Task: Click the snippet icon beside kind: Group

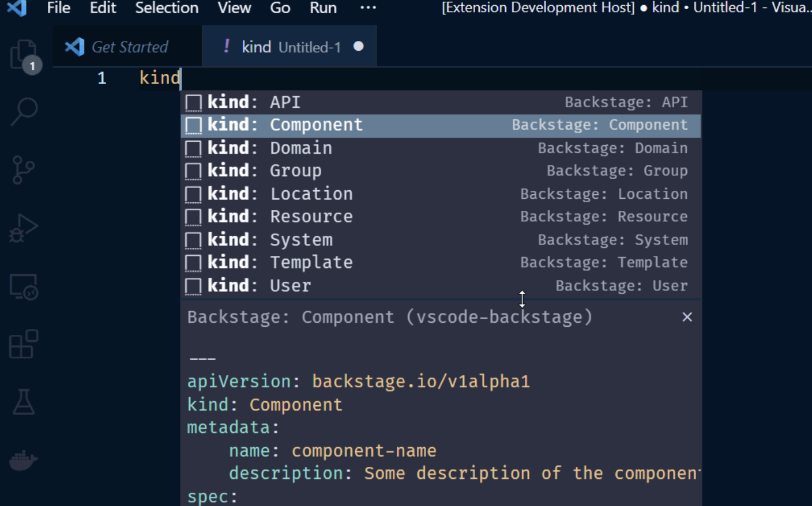Action: [193, 171]
